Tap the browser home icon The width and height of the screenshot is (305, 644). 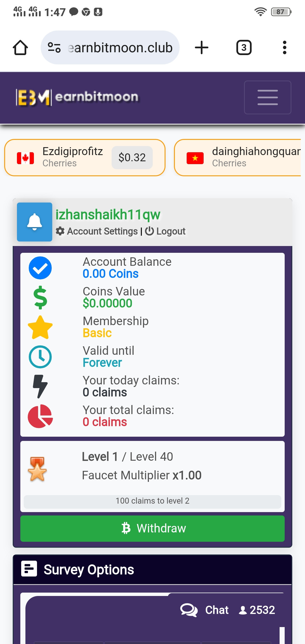(20, 47)
